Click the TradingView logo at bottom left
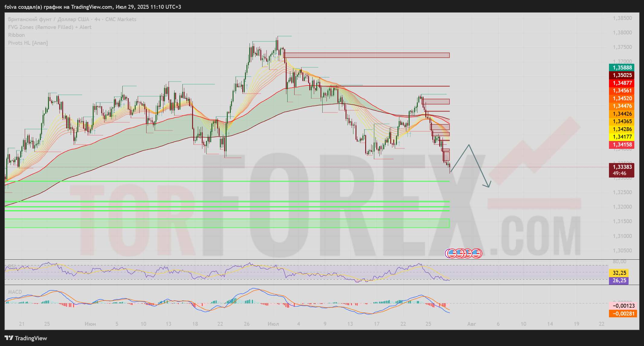The image size is (644, 346). pyautogui.click(x=26, y=338)
